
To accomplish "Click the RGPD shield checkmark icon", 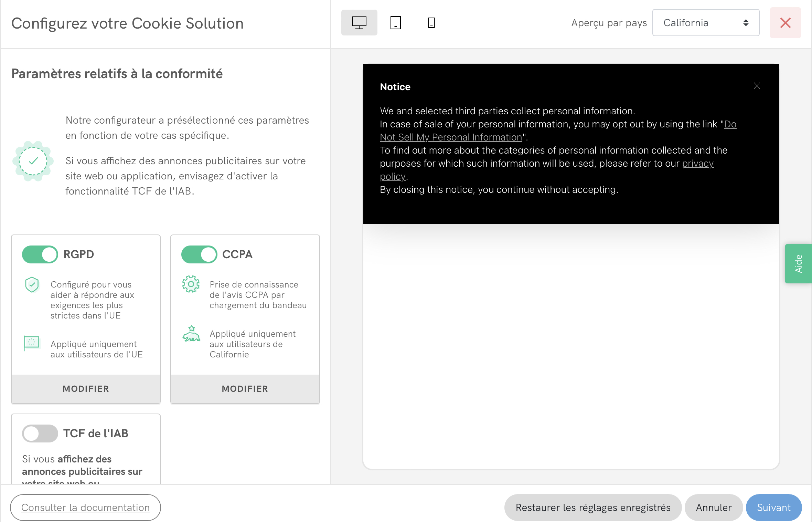I will (x=32, y=285).
